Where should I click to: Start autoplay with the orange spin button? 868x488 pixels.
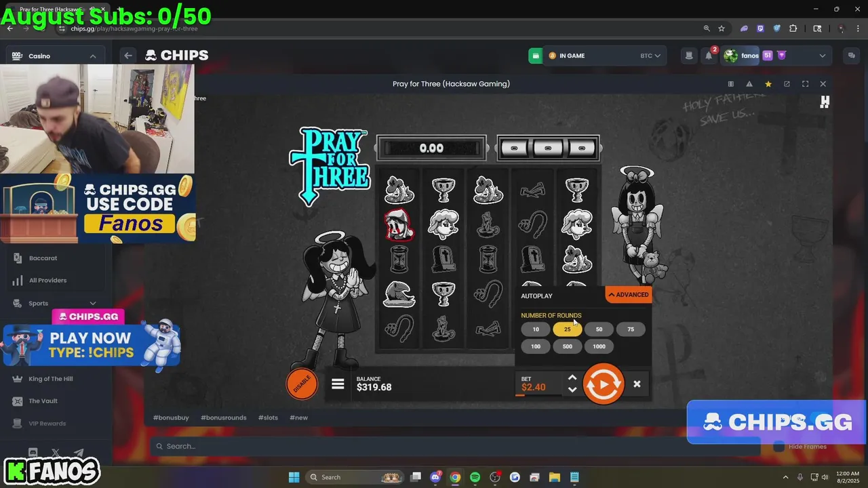tap(603, 384)
